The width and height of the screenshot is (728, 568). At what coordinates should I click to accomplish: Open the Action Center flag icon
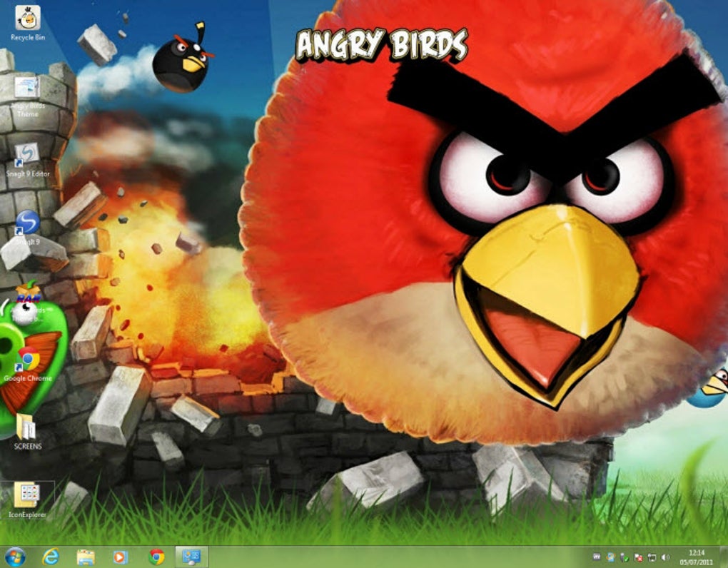pyautogui.click(x=638, y=557)
